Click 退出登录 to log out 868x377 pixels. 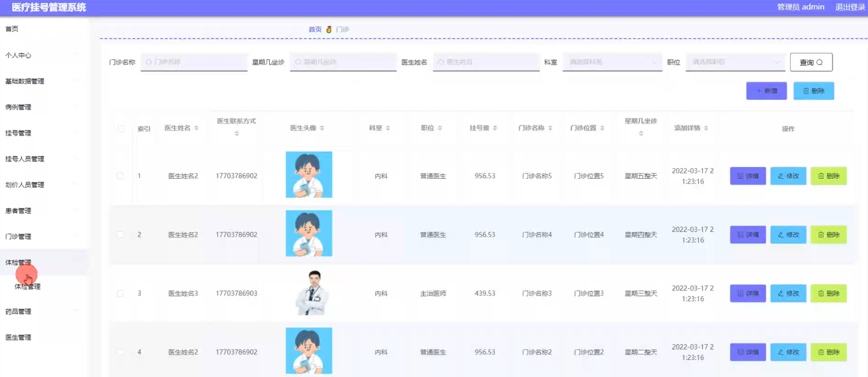[x=850, y=7]
